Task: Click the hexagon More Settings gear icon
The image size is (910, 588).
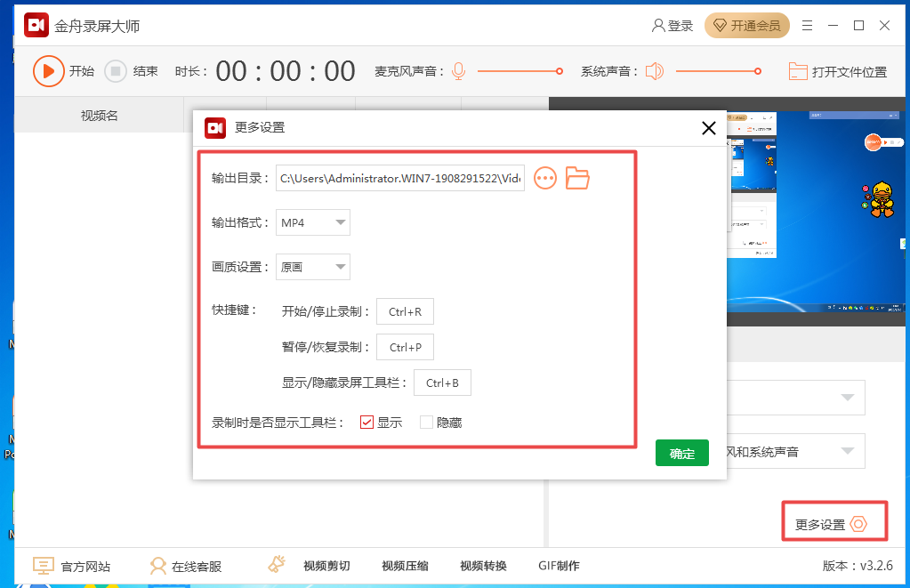Action: 858,524
